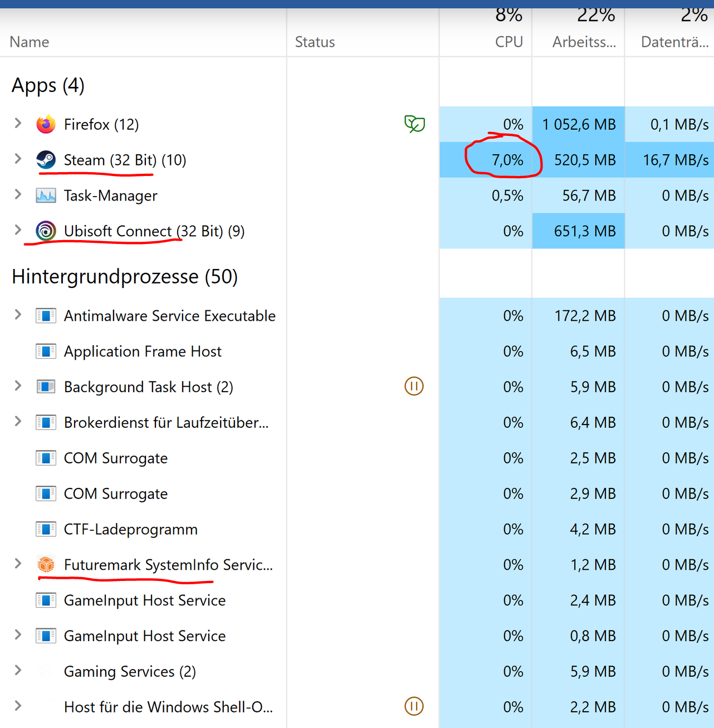Click the Steam app icon
The image size is (714, 728).
click(x=46, y=160)
